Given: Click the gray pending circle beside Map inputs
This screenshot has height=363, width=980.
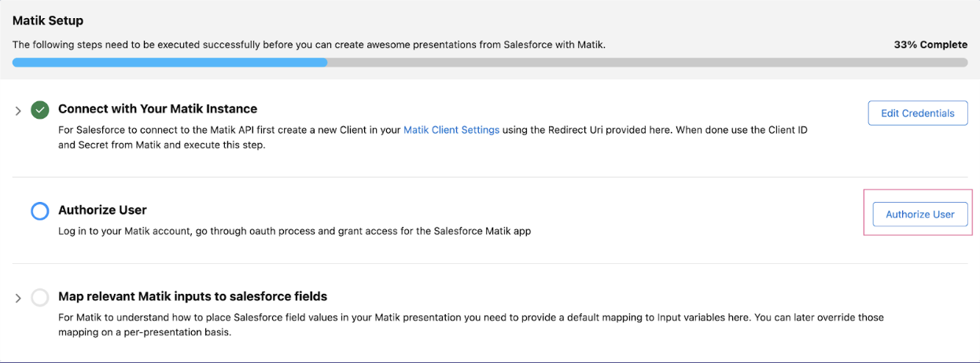Looking at the screenshot, I should pos(40,298).
